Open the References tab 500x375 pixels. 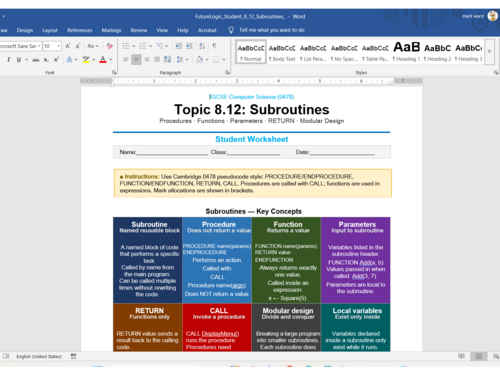tap(79, 30)
